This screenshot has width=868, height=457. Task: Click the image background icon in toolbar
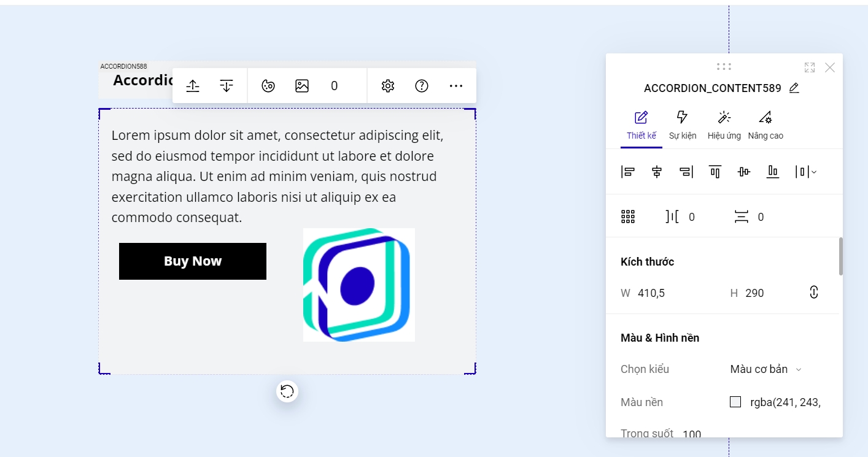click(302, 86)
